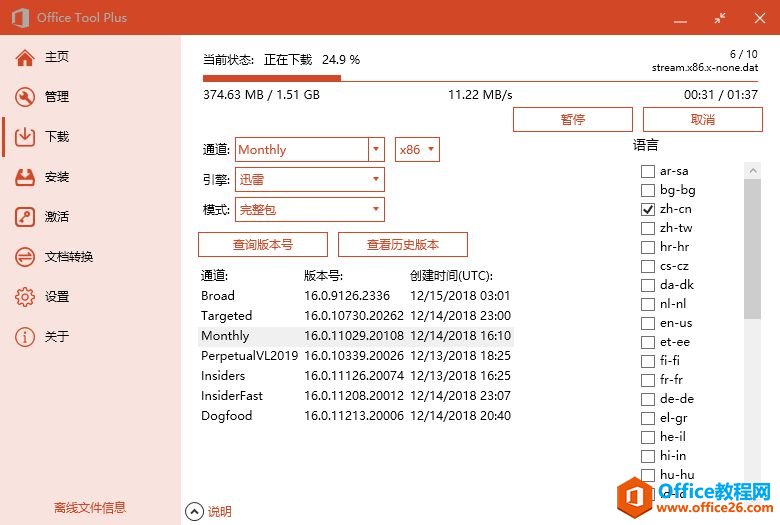Open the 设置 menu label
Image resolution: width=780 pixels, height=525 pixels.
57,297
